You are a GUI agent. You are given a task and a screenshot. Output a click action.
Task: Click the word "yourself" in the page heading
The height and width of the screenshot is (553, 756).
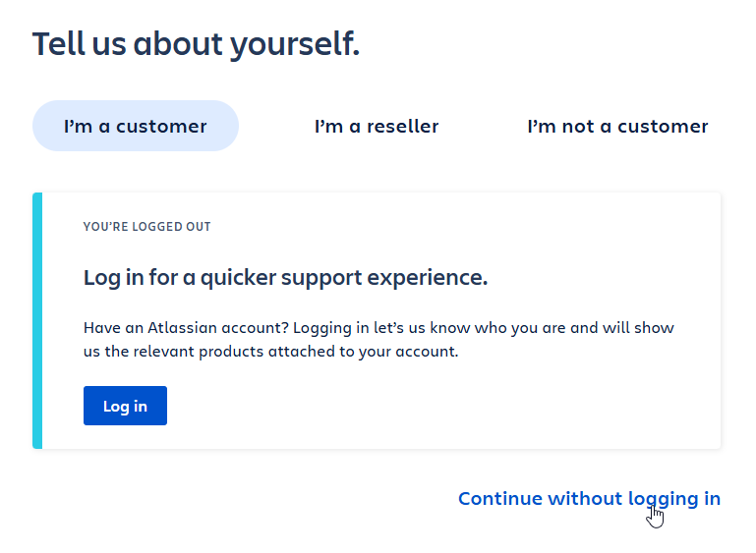tap(295, 44)
